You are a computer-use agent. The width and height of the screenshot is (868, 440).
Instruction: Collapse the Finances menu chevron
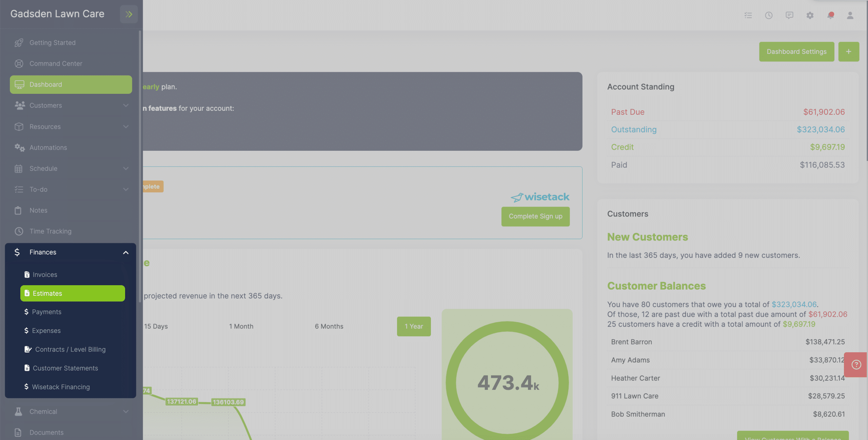(126, 252)
